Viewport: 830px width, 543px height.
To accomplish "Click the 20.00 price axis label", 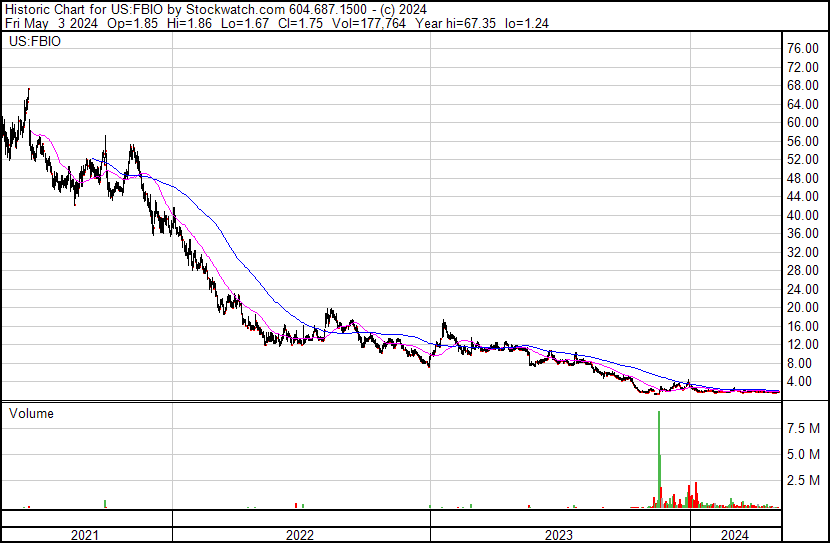I will [803, 307].
